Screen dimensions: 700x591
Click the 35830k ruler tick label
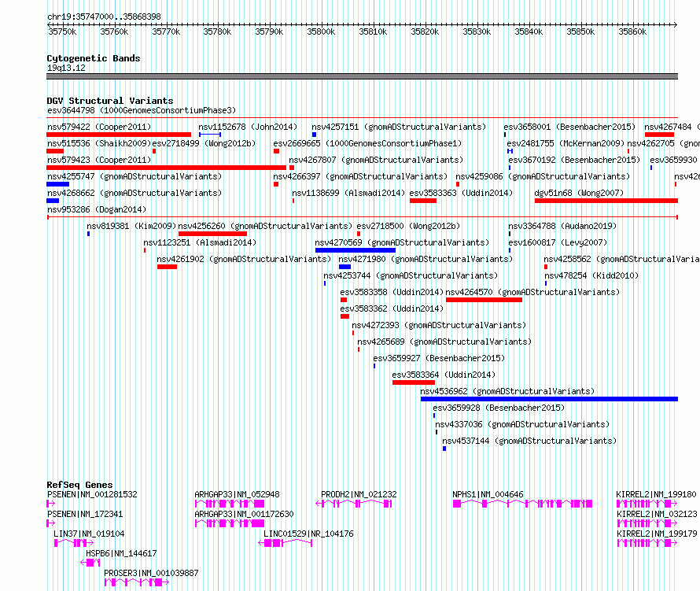pyautogui.click(x=477, y=31)
